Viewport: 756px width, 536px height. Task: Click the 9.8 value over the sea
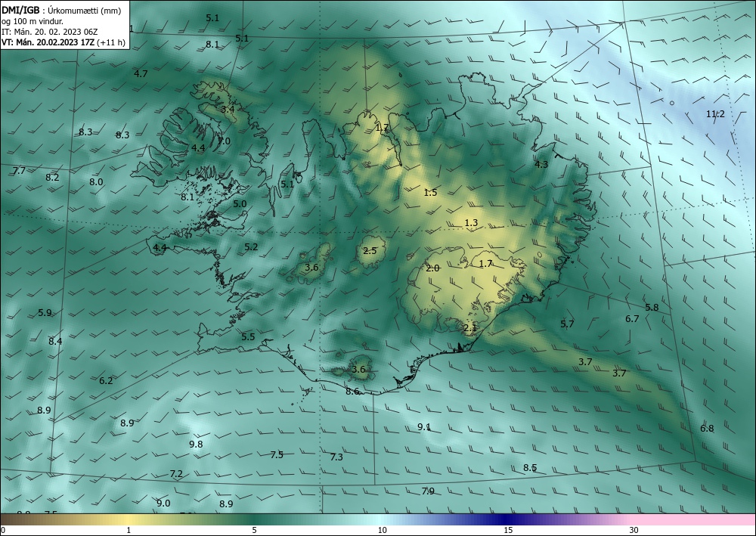(x=196, y=445)
